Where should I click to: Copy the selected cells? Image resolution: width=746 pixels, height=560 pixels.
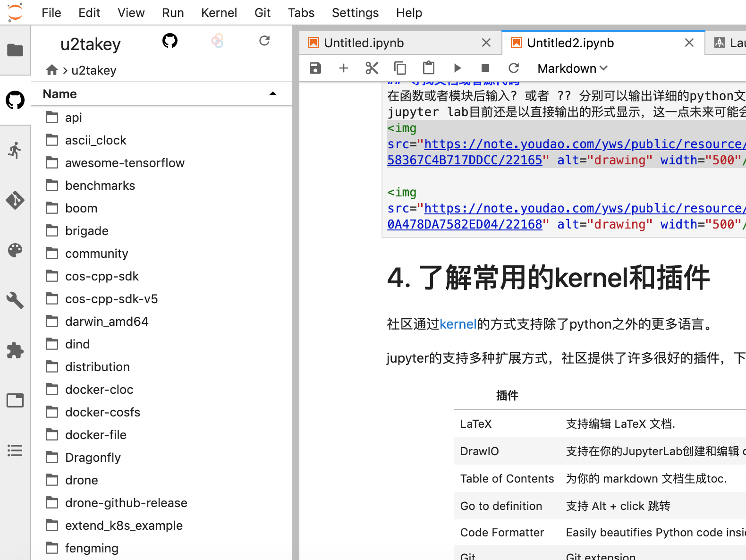click(400, 68)
